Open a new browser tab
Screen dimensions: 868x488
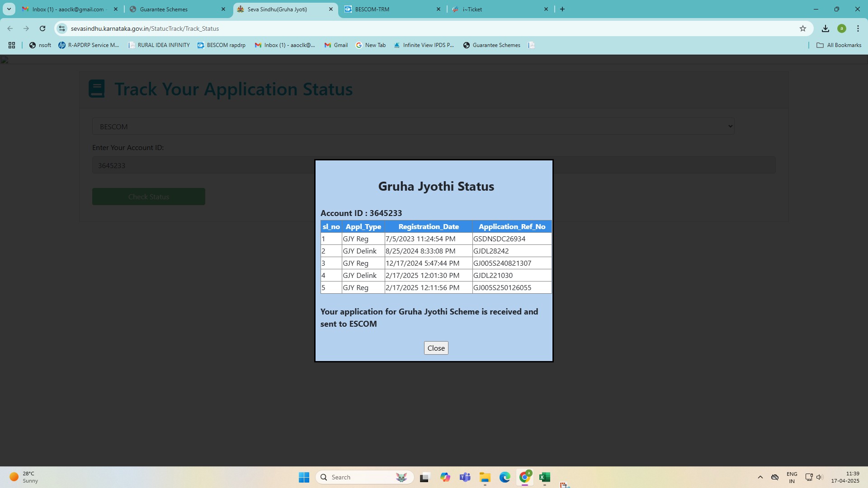coord(562,9)
